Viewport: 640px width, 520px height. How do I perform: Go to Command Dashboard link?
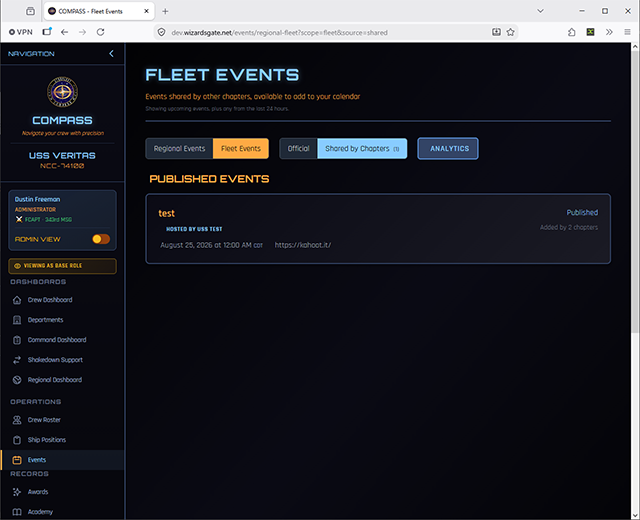(57, 340)
